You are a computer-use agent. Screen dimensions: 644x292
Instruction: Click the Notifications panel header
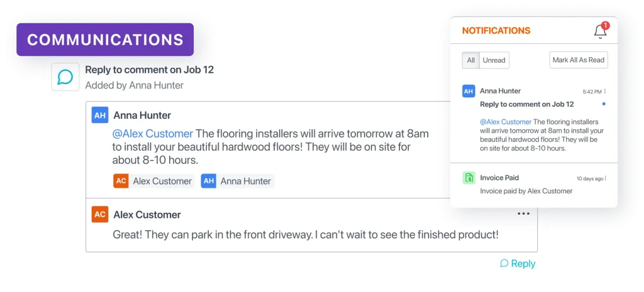point(496,31)
